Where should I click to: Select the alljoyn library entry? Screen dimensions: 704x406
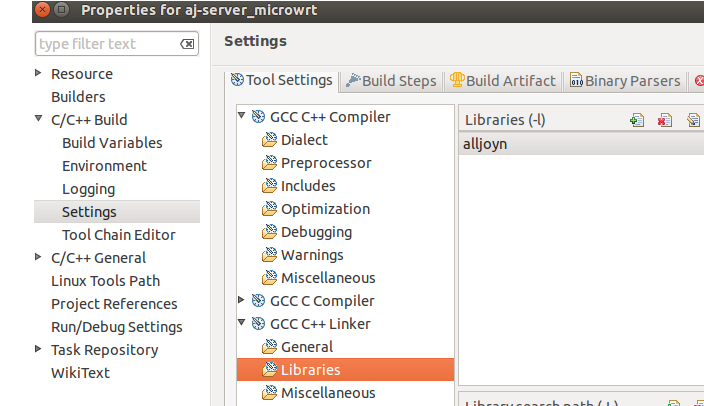pos(581,144)
